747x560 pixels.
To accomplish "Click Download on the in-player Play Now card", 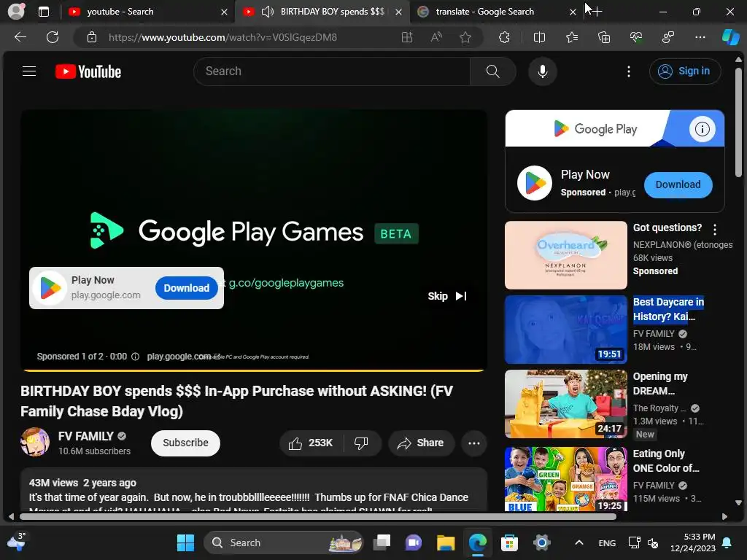I will pyautogui.click(x=186, y=288).
